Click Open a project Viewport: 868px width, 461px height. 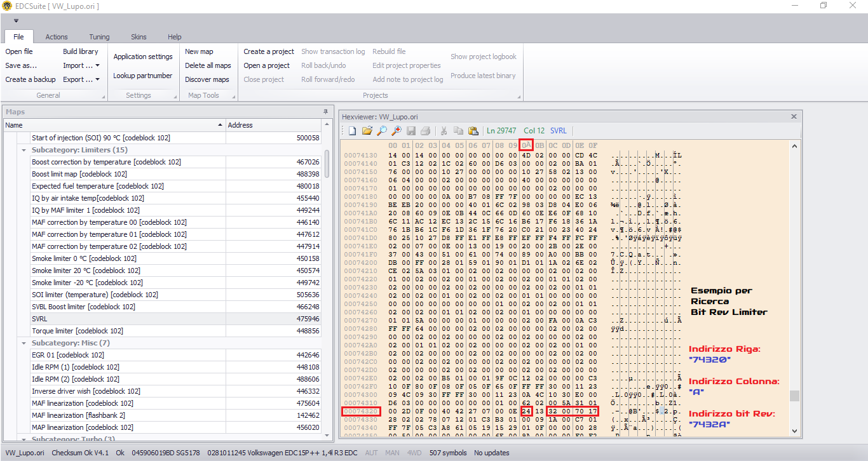click(267, 65)
